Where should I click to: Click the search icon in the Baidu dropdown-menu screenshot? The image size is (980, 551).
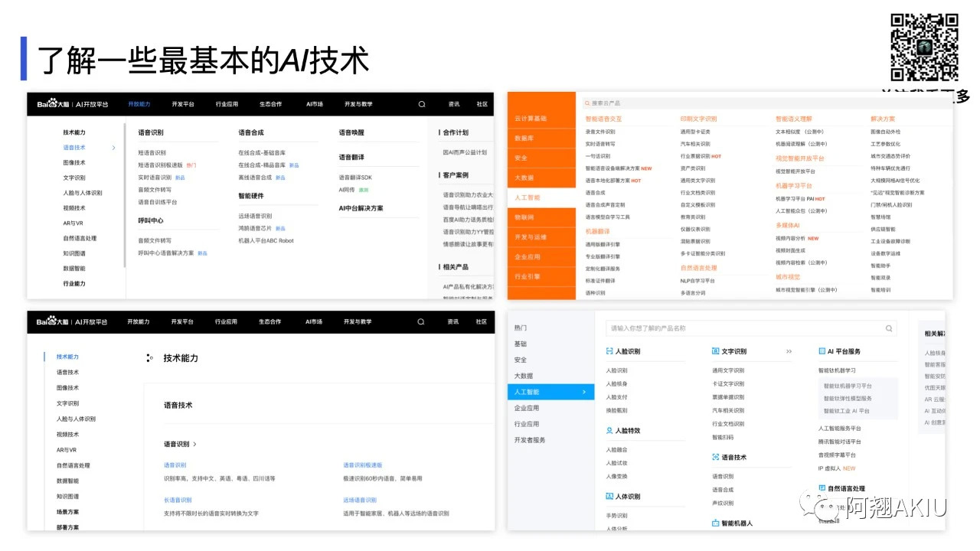point(422,104)
